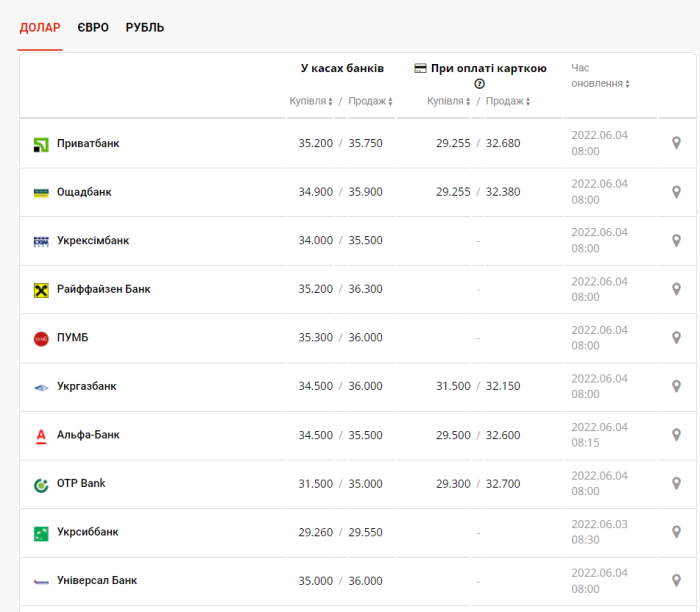Select the ДОЛАР tab
The image size is (700, 612).
(40, 28)
